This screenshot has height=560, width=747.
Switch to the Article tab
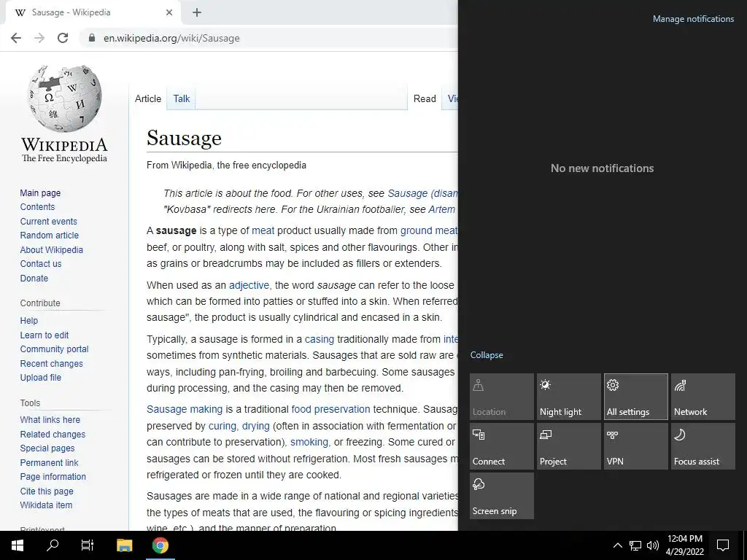pyautogui.click(x=147, y=98)
